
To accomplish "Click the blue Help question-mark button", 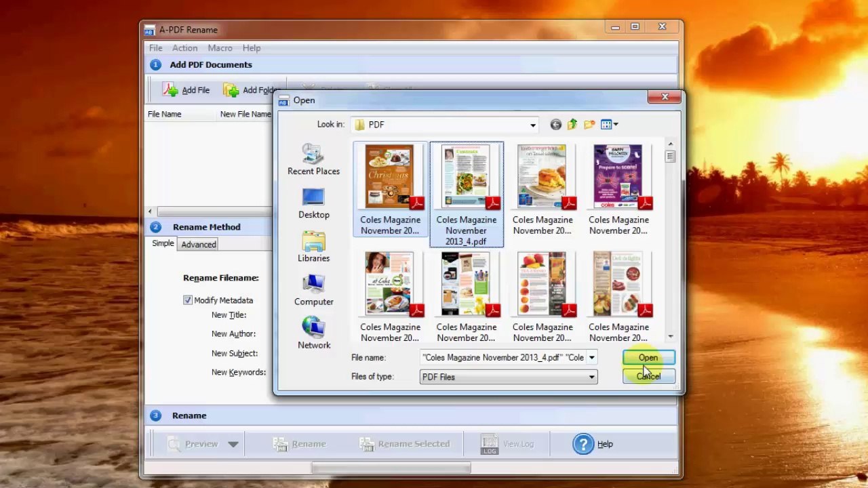I will pos(593,444).
